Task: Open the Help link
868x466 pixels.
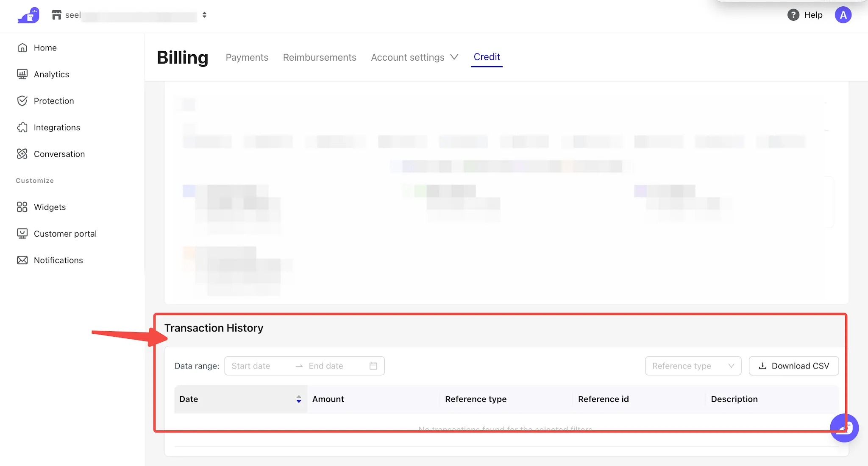Action: click(813, 15)
